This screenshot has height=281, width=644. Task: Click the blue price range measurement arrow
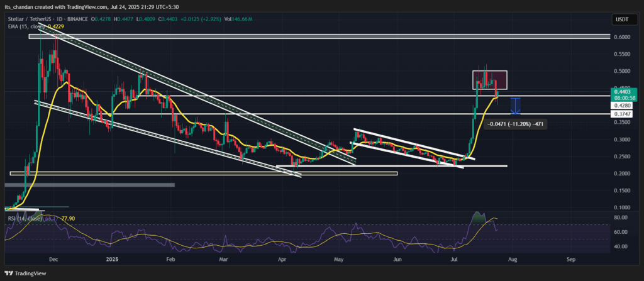(516, 106)
